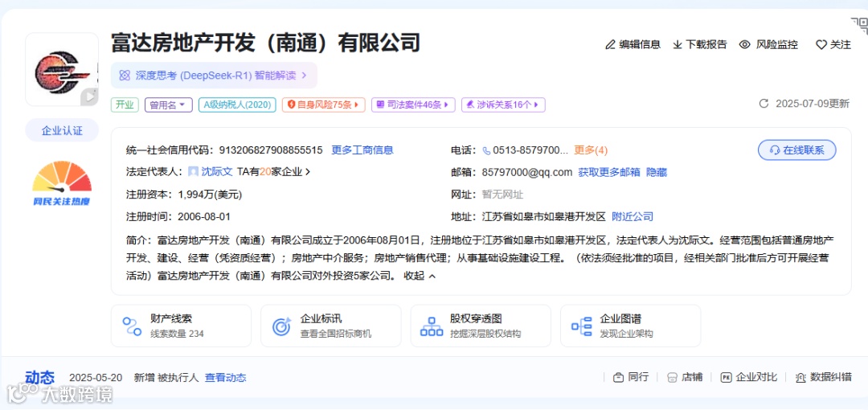Viewport: 868px width, 410px height.
Task: Click 获取更多邮箱 link
Action: click(609, 172)
